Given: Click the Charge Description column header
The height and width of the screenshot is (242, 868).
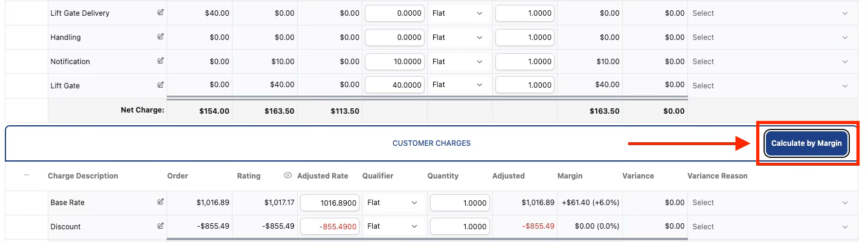Looking at the screenshot, I should [x=83, y=176].
